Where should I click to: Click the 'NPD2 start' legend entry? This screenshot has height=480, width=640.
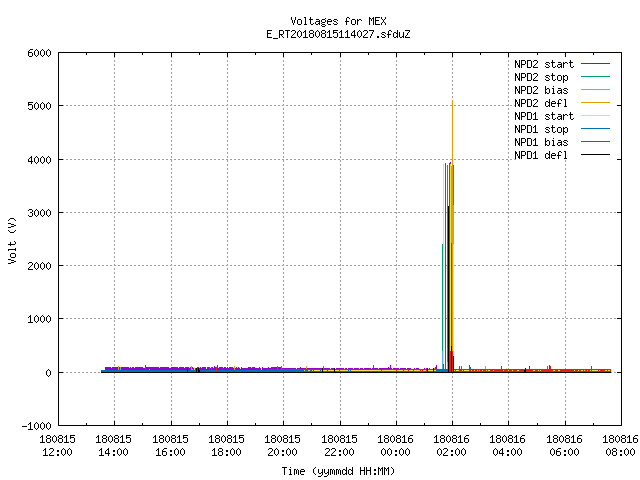click(x=562, y=64)
